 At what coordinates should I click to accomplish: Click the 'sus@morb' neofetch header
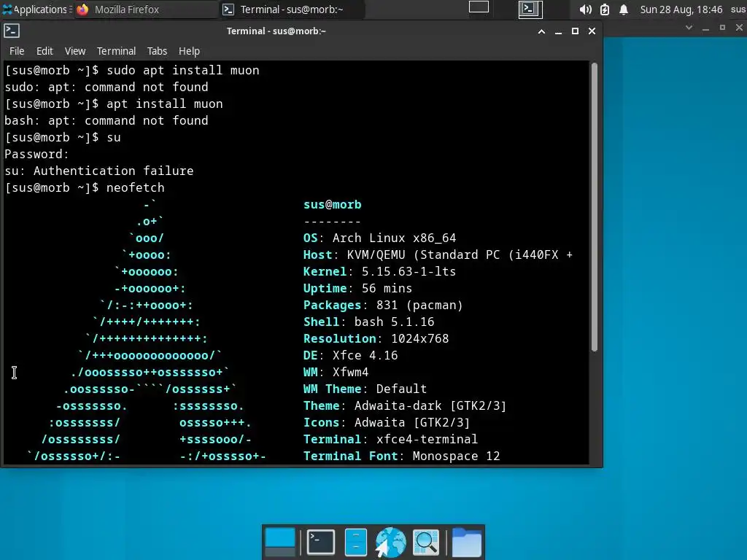pos(333,205)
